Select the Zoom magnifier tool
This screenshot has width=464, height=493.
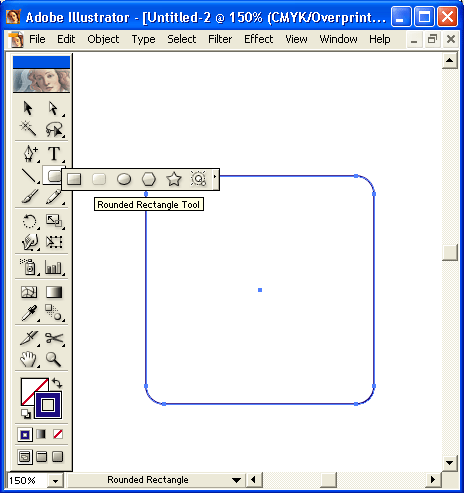click(53, 359)
